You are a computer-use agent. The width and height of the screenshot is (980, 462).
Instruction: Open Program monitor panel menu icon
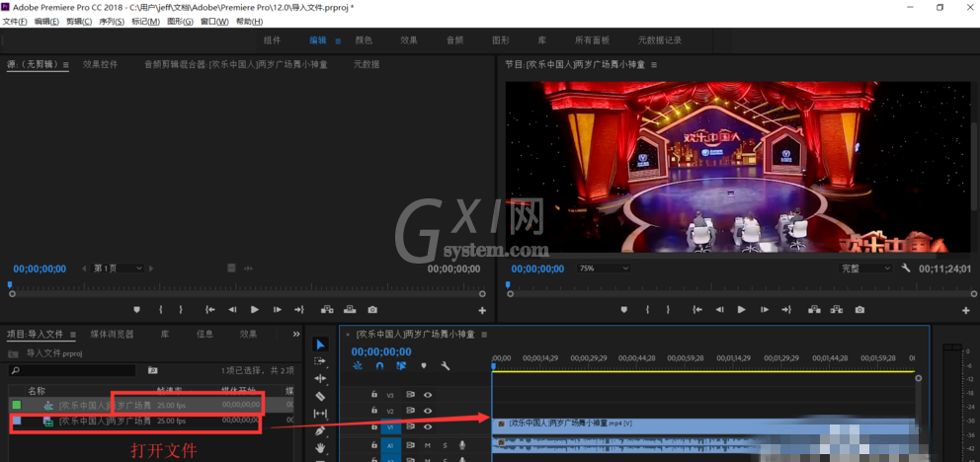coord(655,64)
